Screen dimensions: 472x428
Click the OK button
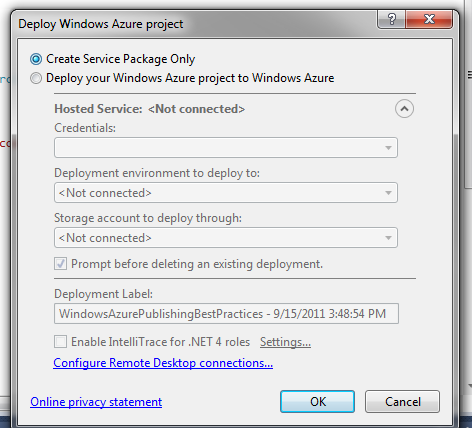coord(317,401)
